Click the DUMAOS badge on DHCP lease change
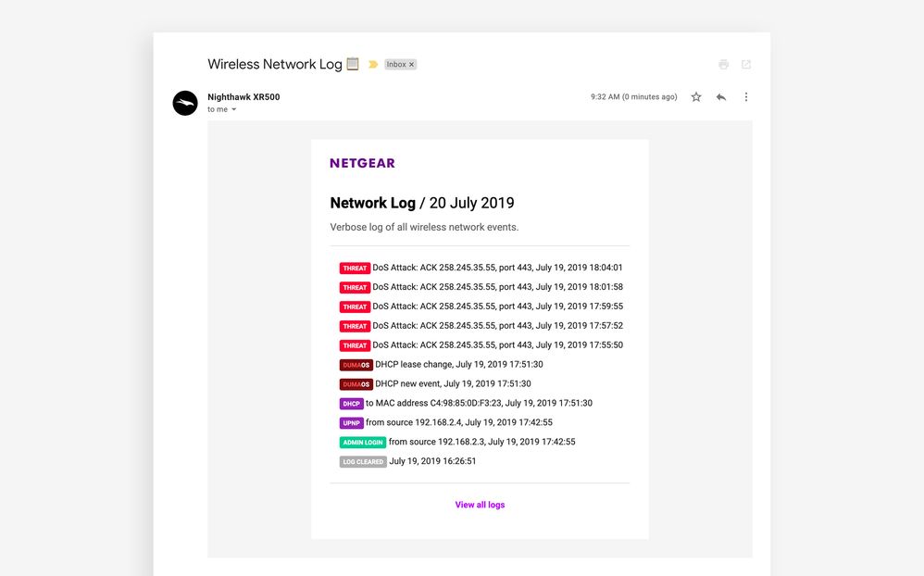 (x=355, y=364)
